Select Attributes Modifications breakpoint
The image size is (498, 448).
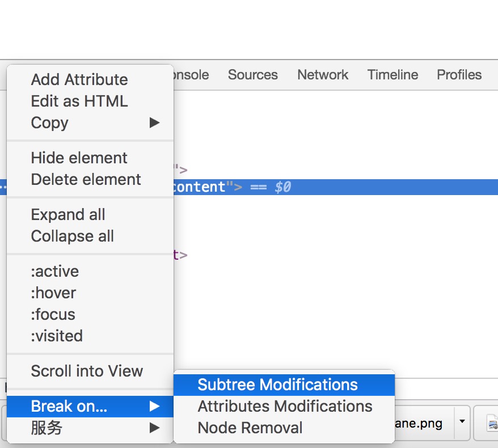pos(284,407)
